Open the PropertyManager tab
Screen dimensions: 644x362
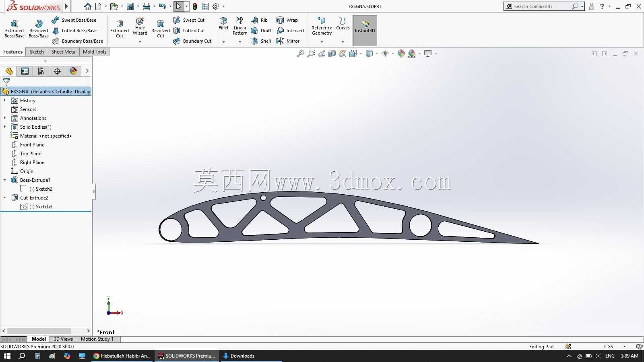[x=25, y=71]
